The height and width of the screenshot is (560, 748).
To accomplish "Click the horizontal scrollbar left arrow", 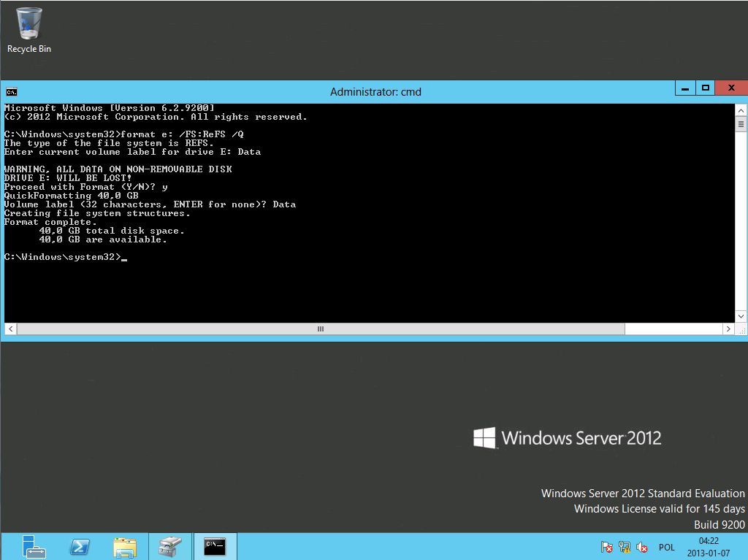I will click(x=10, y=329).
